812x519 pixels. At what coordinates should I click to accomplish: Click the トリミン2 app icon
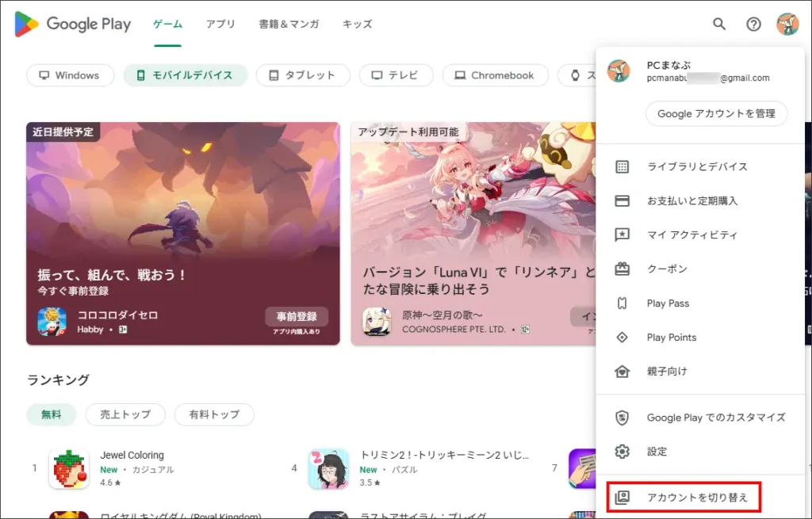(x=328, y=468)
